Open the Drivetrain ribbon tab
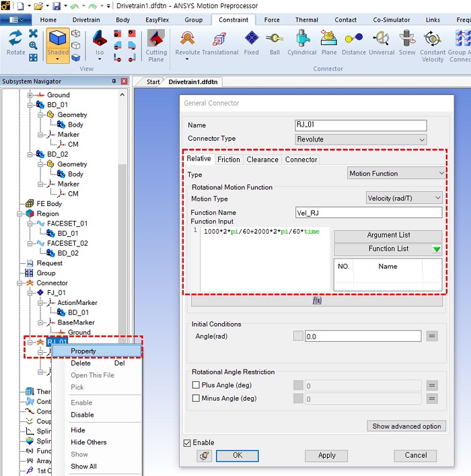This screenshot has width=471, height=476. (86, 20)
